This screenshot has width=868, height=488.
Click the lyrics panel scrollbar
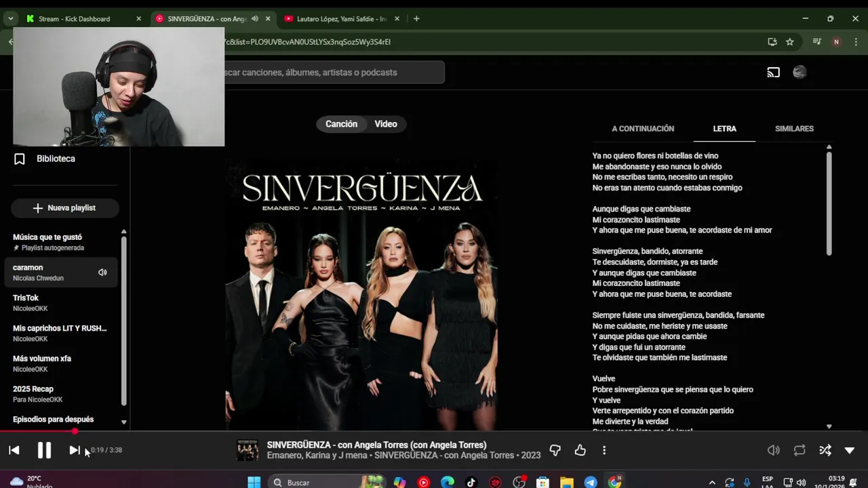coord(829,203)
